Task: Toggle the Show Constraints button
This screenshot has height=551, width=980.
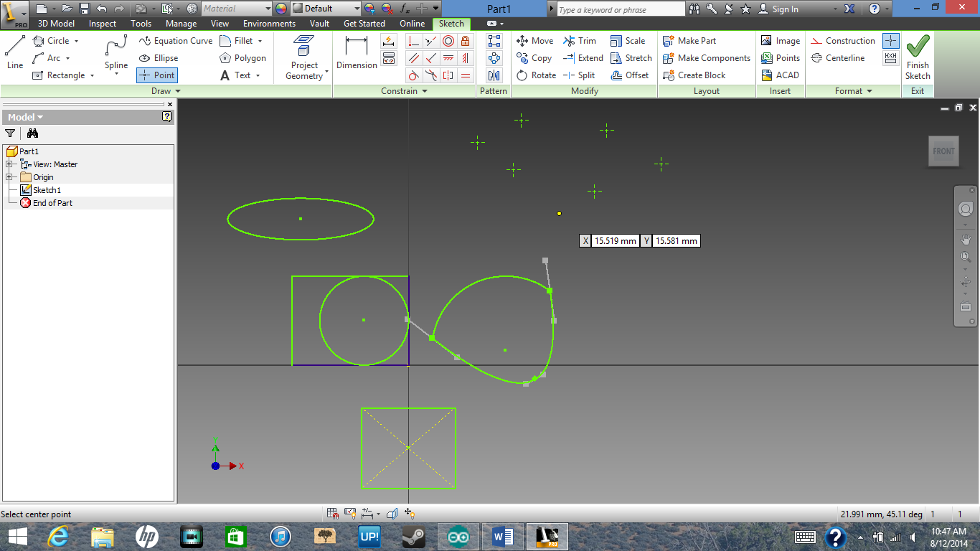Action: (x=389, y=58)
